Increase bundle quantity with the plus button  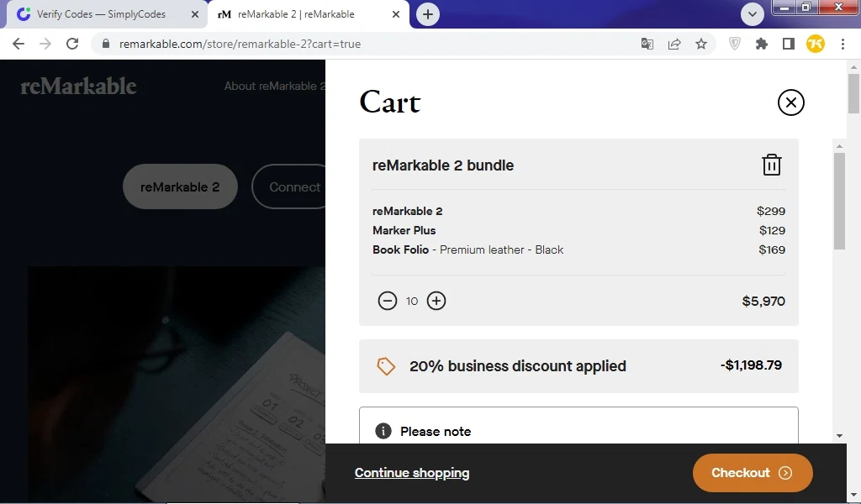coord(436,301)
